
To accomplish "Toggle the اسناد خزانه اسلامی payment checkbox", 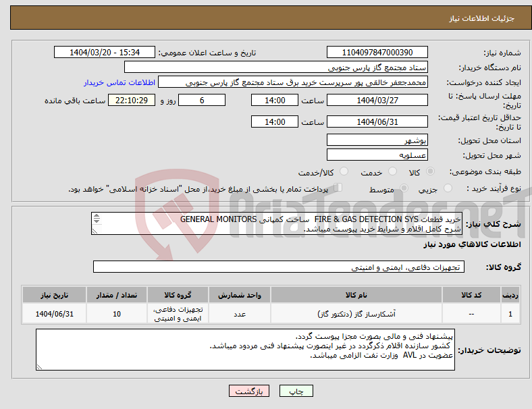I will click(x=338, y=188).
